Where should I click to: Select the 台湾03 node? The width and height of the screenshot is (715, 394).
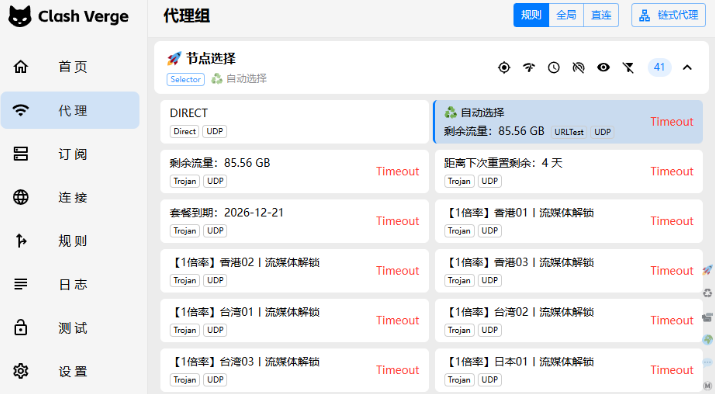click(x=295, y=370)
